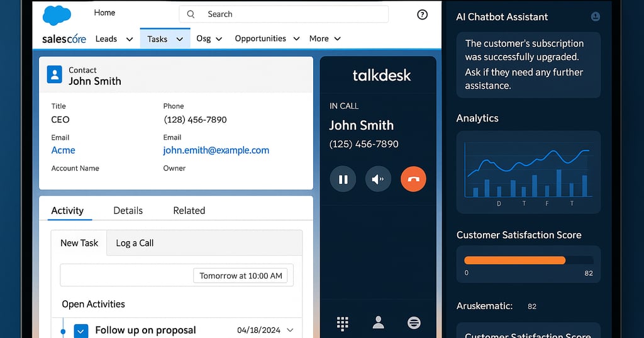644x338 pixels.
Task: Expand the Osg dropdown chevron
Action: [x=219, y=39]
